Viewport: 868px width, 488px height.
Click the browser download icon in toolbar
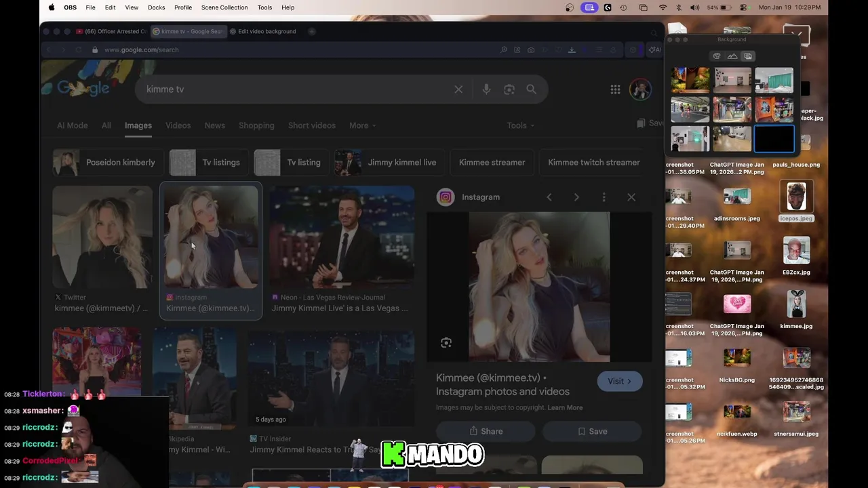tap(572, 49)
